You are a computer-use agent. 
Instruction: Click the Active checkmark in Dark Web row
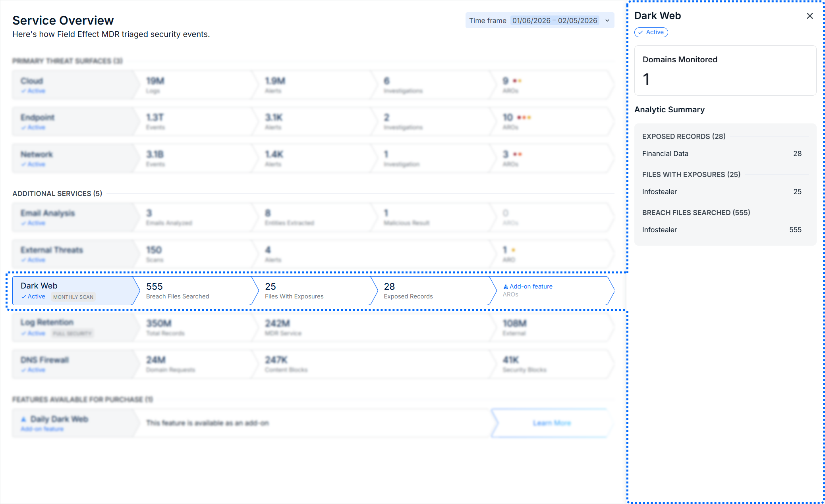tap(24, 296)
